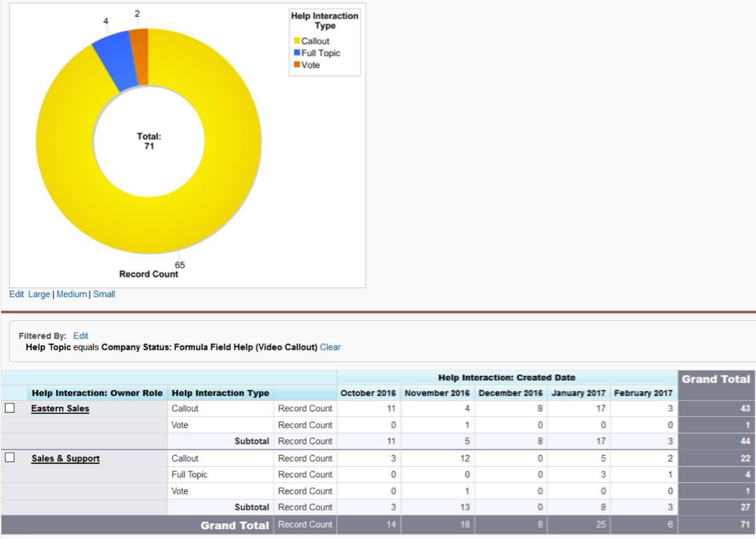The width and height of the screenshot is (756, 539).
Task: Click the orange Vote legend swatch
Action: (x=297, y=65)
